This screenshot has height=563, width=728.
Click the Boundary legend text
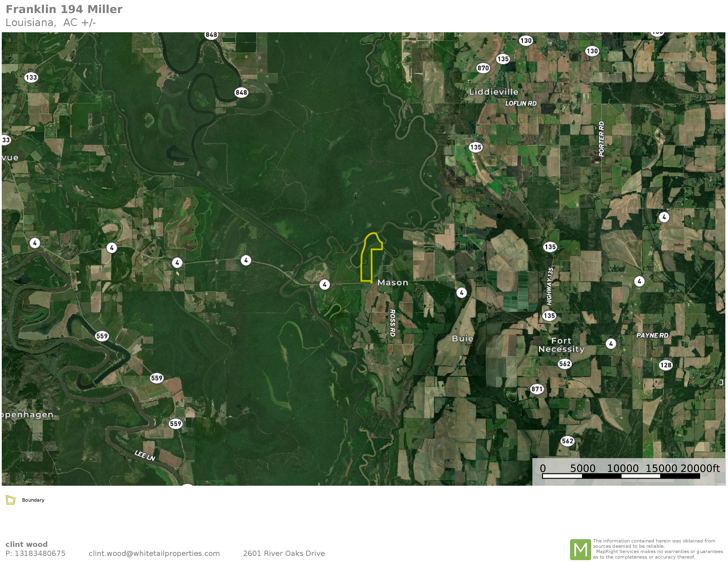33,500
